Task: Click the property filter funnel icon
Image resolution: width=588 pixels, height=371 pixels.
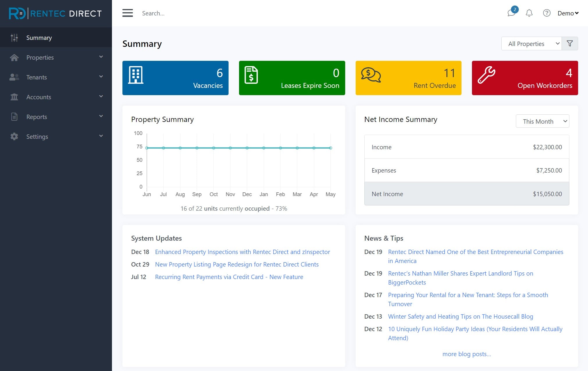Action: pos(570,44)
